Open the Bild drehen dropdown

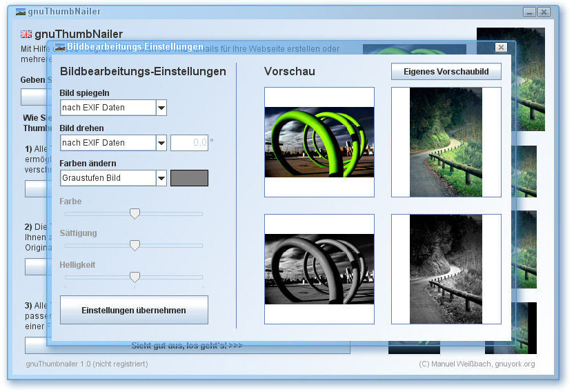coord(113,143)
